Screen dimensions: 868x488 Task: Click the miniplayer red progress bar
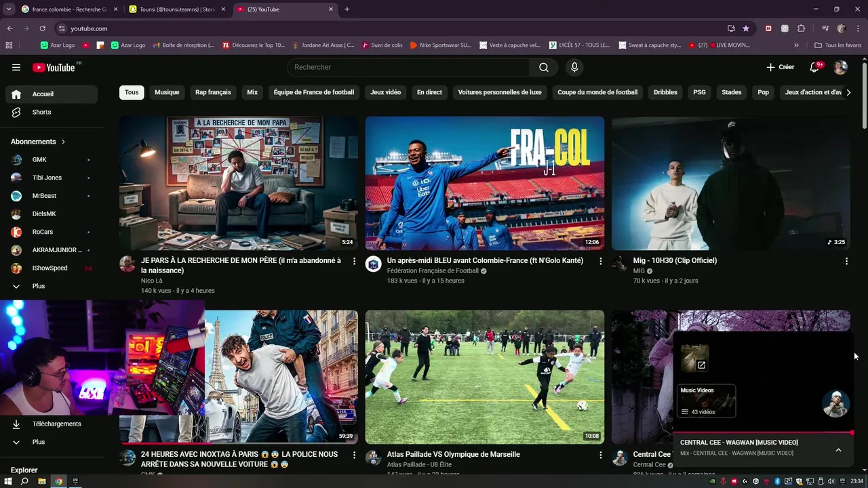[x=762, y=432]
